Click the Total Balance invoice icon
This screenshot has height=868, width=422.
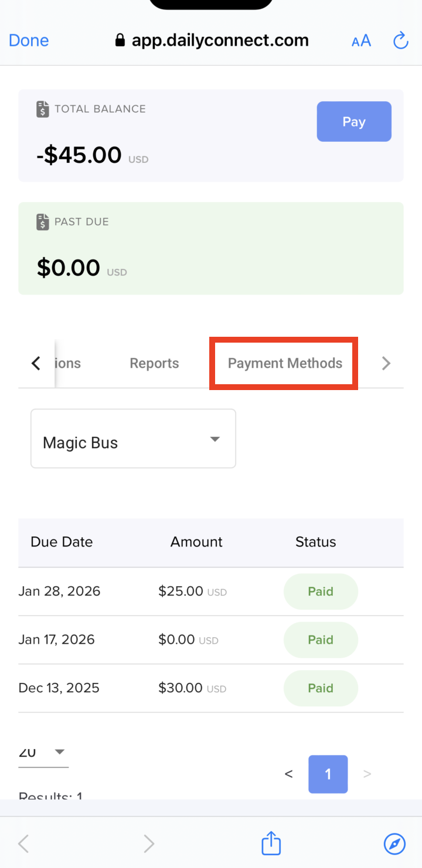[42, 110]
